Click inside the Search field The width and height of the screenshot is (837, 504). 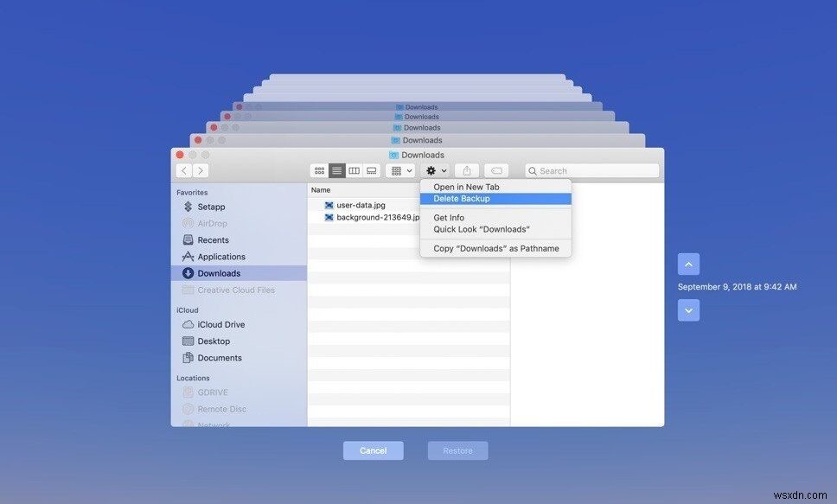[x=591, y=170]
